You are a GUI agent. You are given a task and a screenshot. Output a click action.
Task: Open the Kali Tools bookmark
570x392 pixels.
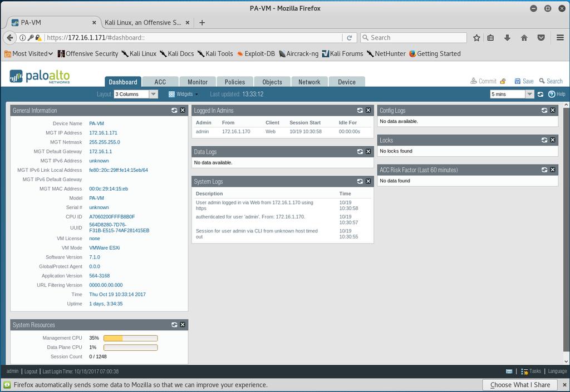click(x=215, y=54)
